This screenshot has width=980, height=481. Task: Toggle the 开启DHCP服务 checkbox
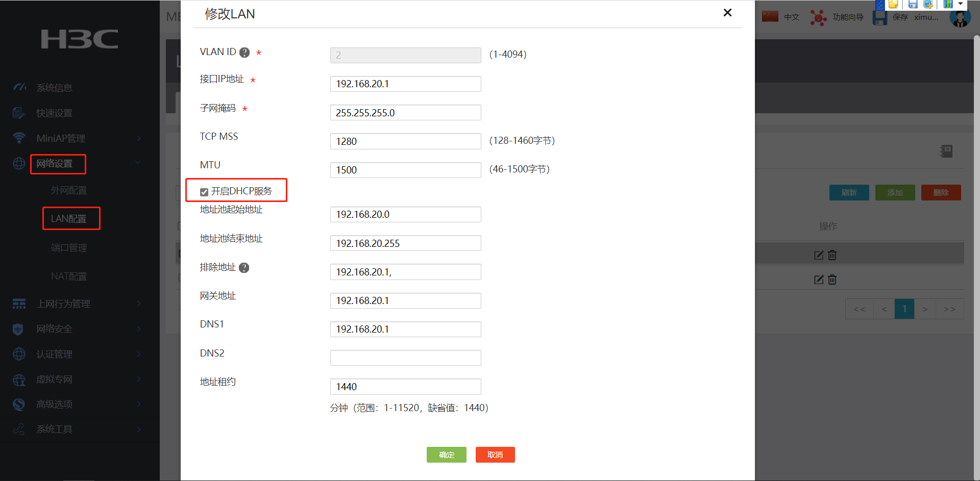pyautogui.click(x=204, y=192)
